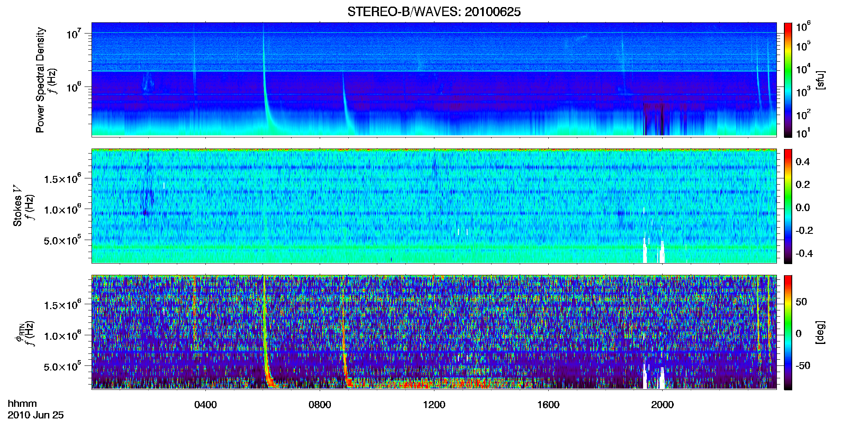Click the burst near 2320 in the top panel
The image size is (868, 447).
pos(759,79)
